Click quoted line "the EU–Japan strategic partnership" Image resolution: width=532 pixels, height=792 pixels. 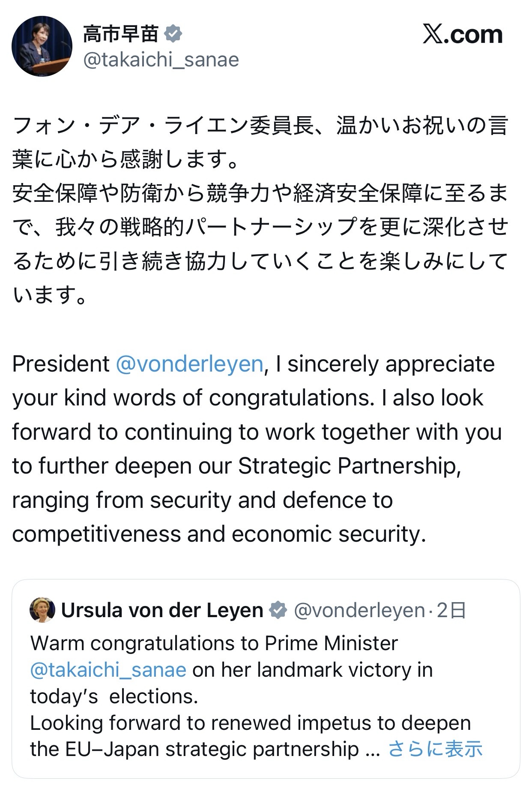click(194, 749)
